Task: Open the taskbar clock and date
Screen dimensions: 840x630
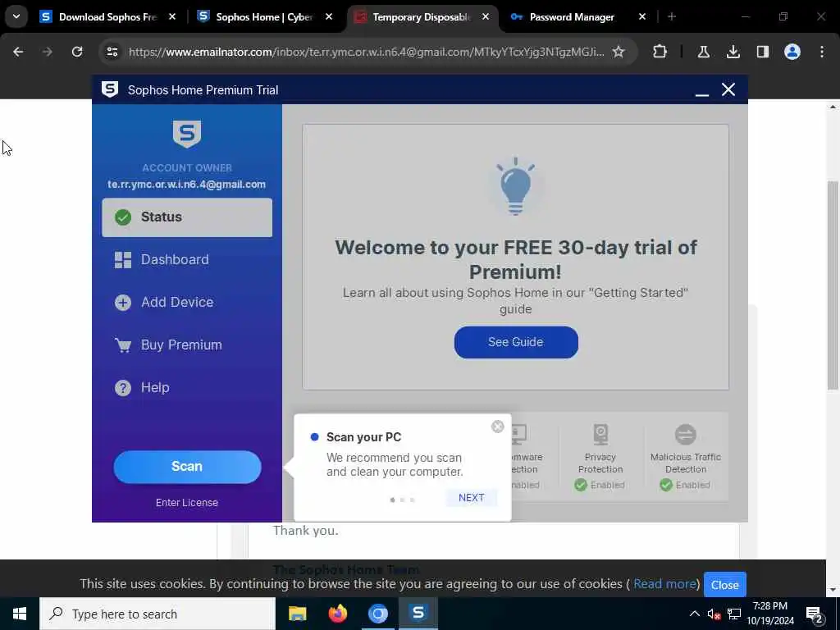Action: 770,614
